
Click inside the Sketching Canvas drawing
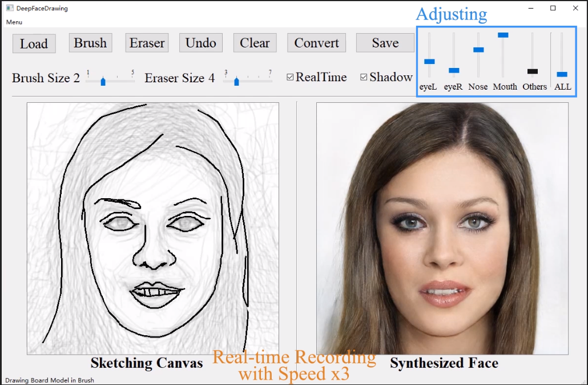152,228
